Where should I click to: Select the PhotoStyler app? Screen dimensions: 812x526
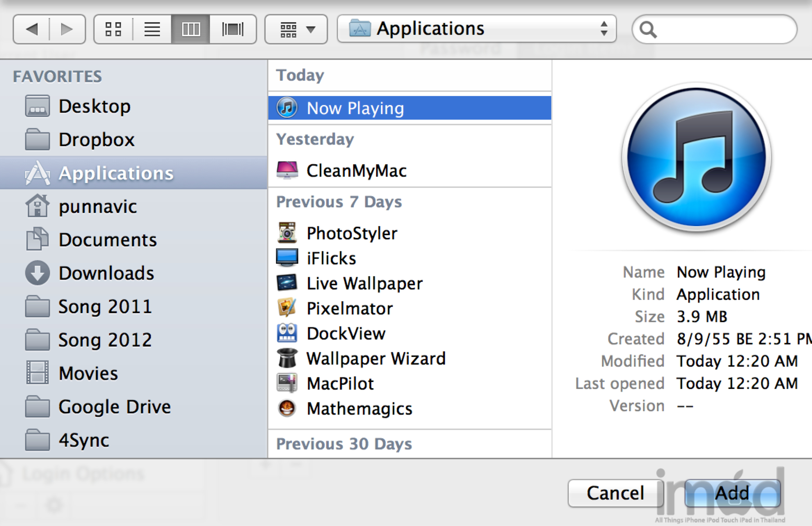click(351, 233)
